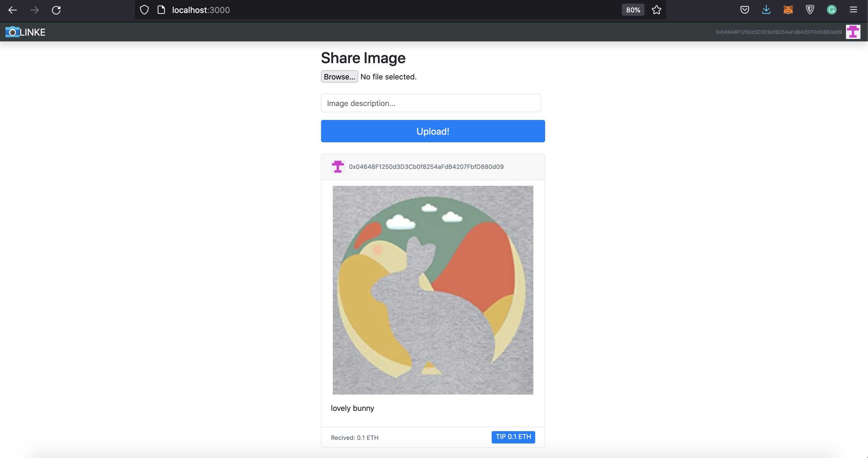Click the 'Recived: 0.1 ETH' label
This screenshot has width=868, height=458.
click(x=355, y=437)
